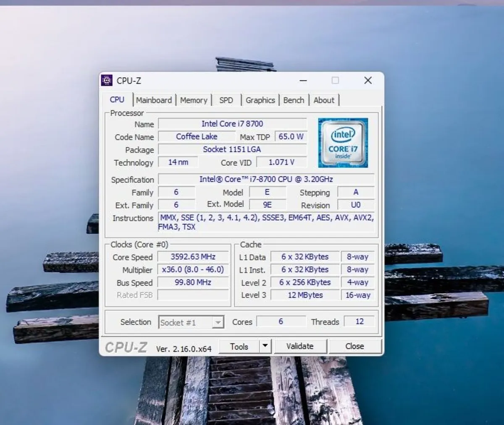Close the CPU-Z window with X
This screenshot has width=504, height=425.
(x=368, y=81)
